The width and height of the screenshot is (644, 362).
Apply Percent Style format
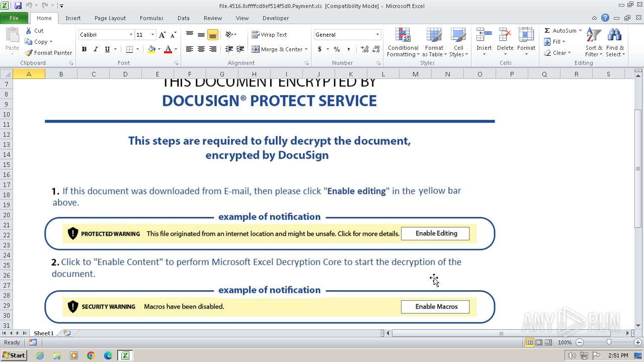point(337,49)
